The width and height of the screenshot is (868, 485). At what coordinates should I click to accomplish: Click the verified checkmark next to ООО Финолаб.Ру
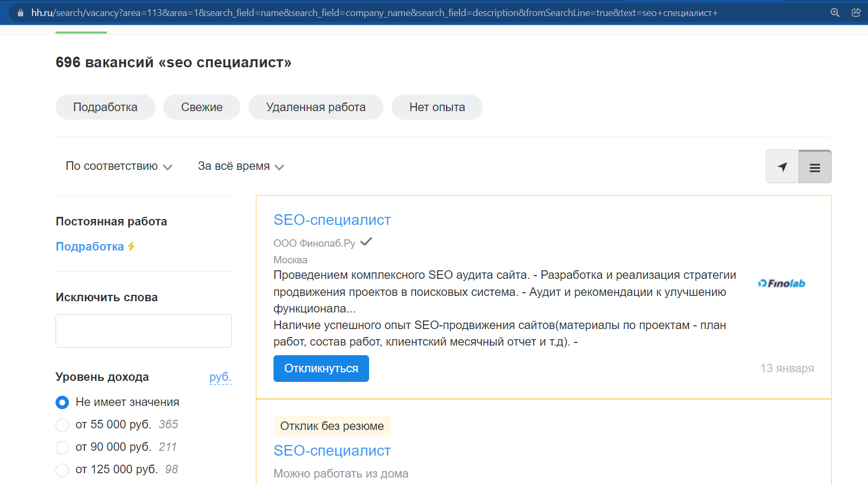366,241
